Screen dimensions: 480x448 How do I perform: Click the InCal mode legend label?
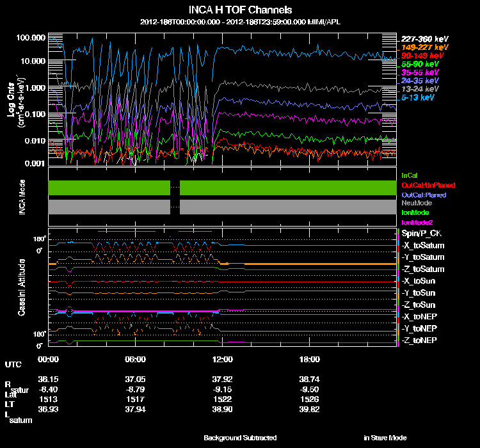coord(409,175)
